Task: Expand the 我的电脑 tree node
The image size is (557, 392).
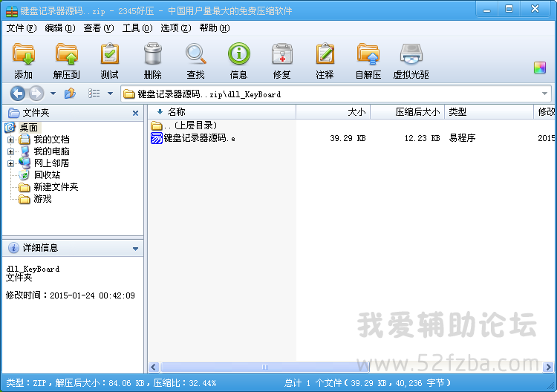Action: click(x=10, y=152)
